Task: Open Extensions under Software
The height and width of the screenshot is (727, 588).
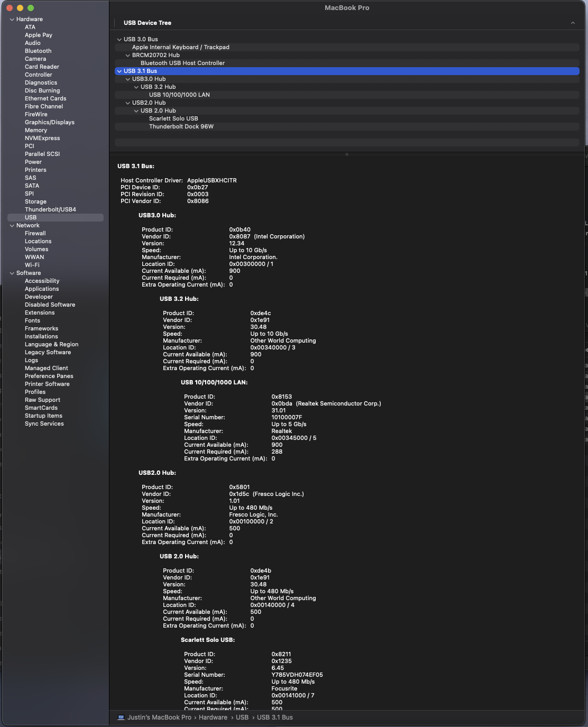Action: pyautogui.click(x=40, y=313)
